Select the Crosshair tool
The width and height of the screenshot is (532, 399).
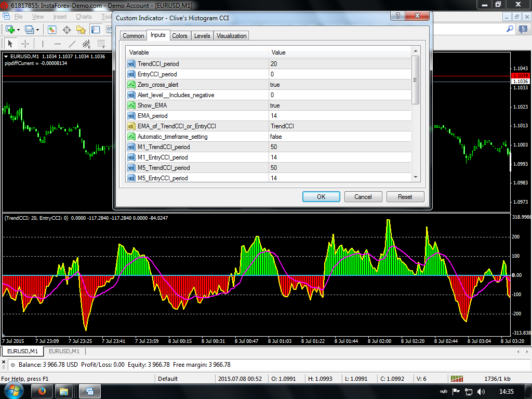(x=25, y=44)
